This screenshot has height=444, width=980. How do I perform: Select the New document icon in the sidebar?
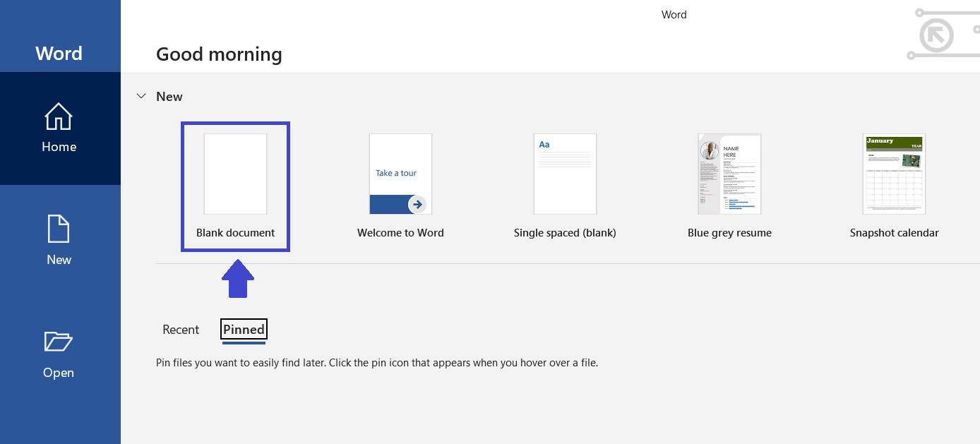(59, 228)
